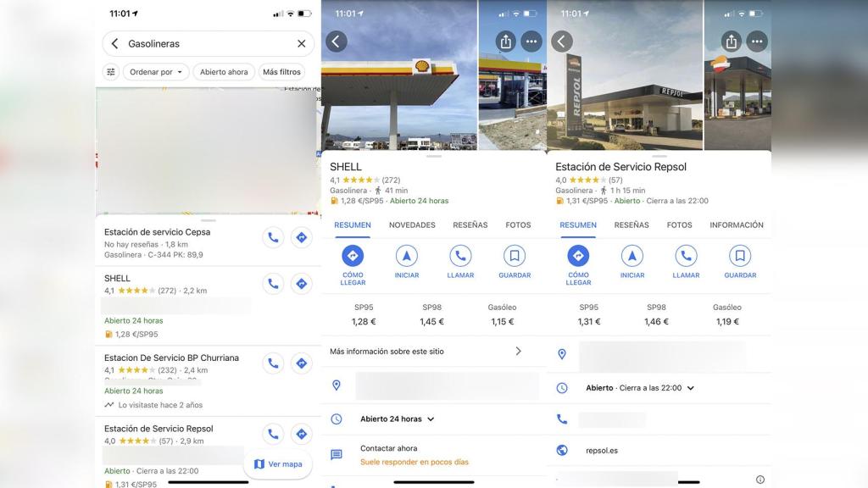
Task: Toggle the Abierto ahora filter
Action: 224,72
